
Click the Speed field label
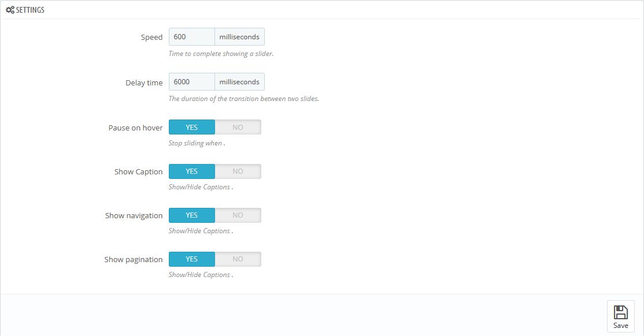pos(151,38)
